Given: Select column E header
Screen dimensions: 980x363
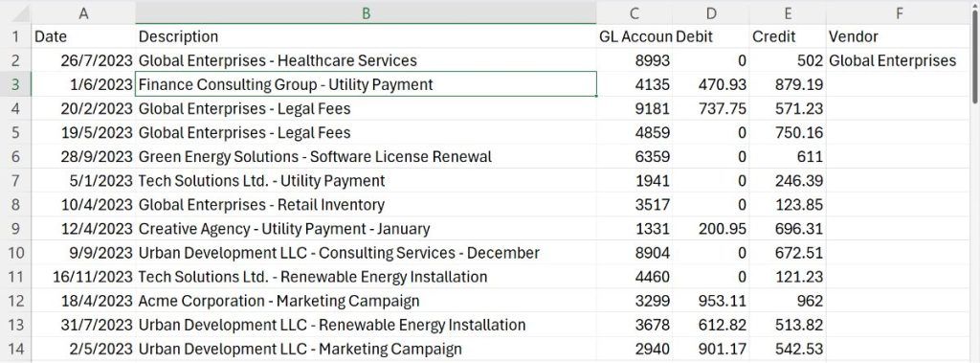Looking at the screenshot, I should [788, 12].
